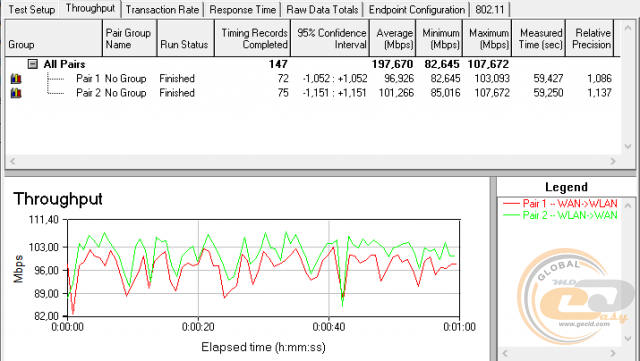This screenshot has width=640, height=361.
Task: Click the Pair 1 chart icon
Action: point(16,78)
